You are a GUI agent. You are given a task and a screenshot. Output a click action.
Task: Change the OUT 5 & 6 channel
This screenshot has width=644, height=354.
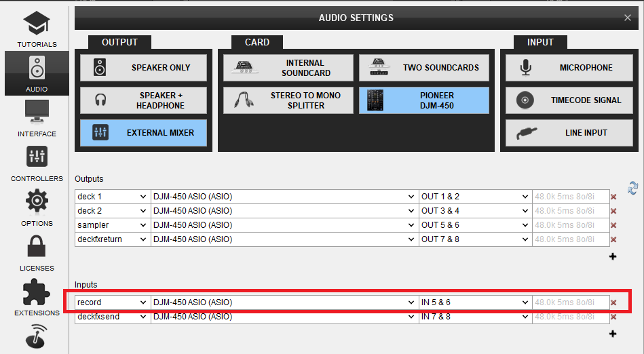tap(475, 225)
